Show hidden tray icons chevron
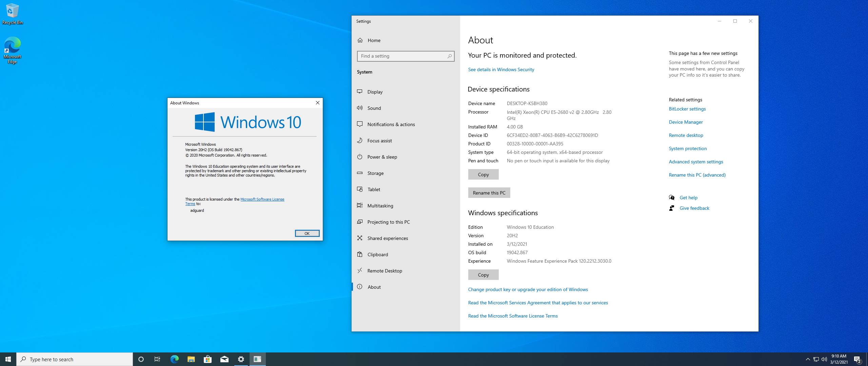Image resolution: width=868 pixels, height=366 pixels. point(808,359)
